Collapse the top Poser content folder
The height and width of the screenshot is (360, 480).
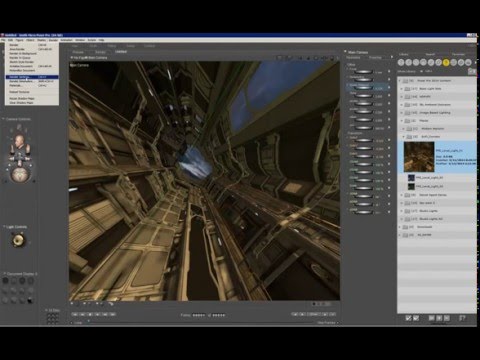tap(400, 81)
